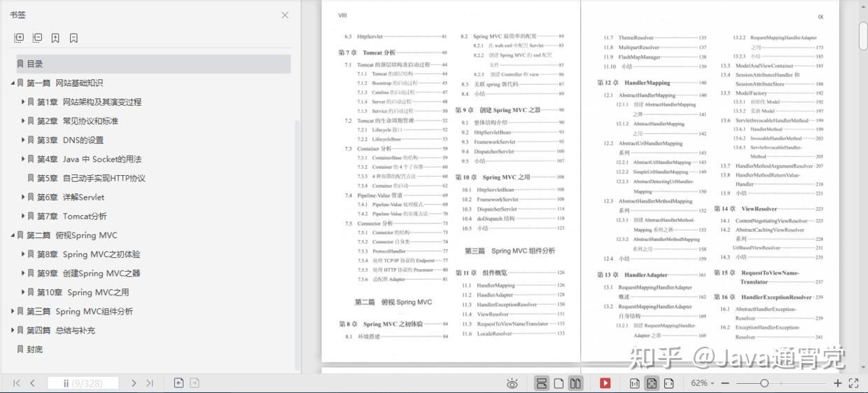The width and height of the screenshot is (868, 393).
Task: Open bookmark 第3章 DNS的设置
Action: 71,139
